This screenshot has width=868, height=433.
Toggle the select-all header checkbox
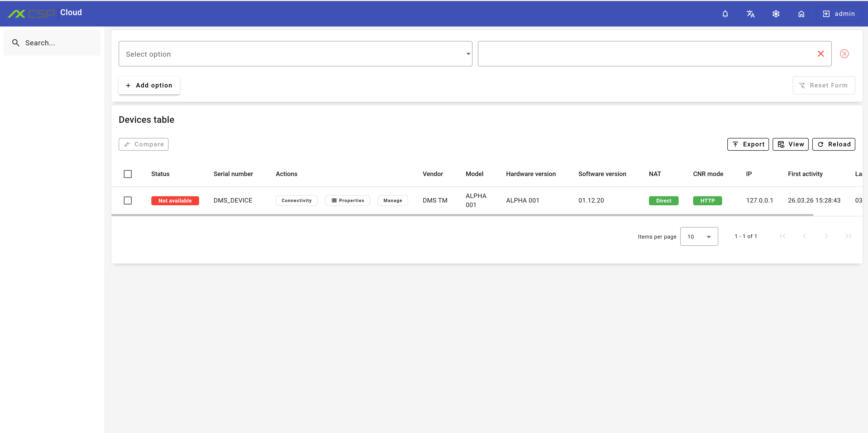coord(128,174)
